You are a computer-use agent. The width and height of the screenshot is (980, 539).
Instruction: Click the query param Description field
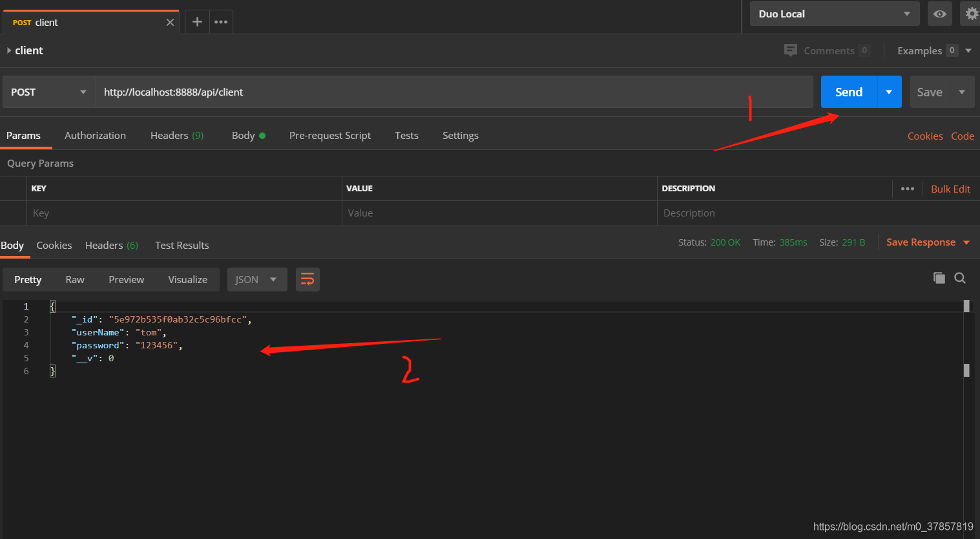[x=817, y=213]
